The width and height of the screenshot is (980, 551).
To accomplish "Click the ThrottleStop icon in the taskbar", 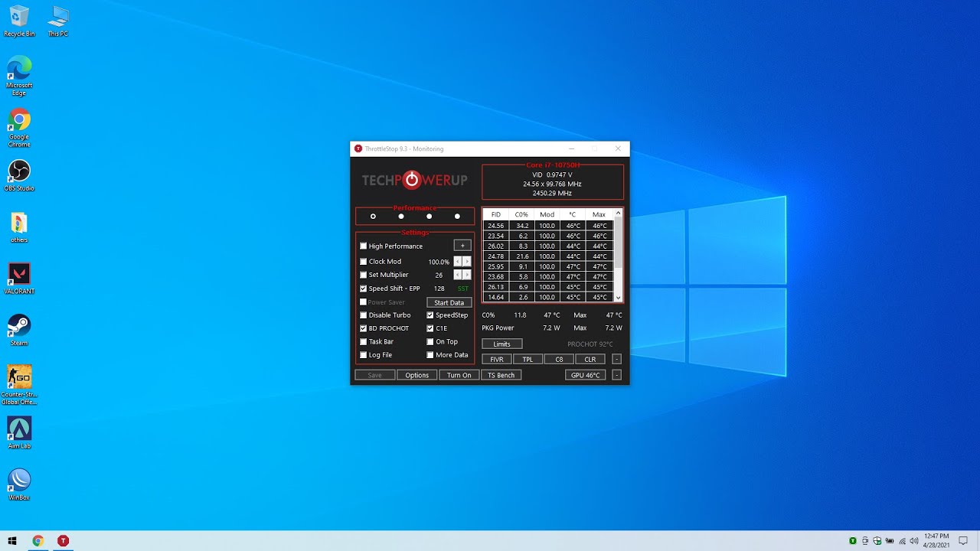I will pos(64,541).
